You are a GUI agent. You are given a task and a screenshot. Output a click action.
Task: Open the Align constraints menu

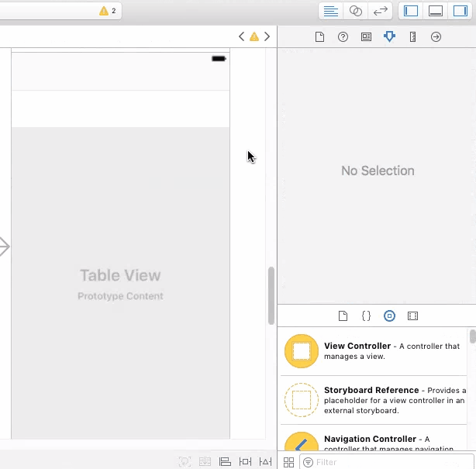pyautogui.click(x=225, y=462)
